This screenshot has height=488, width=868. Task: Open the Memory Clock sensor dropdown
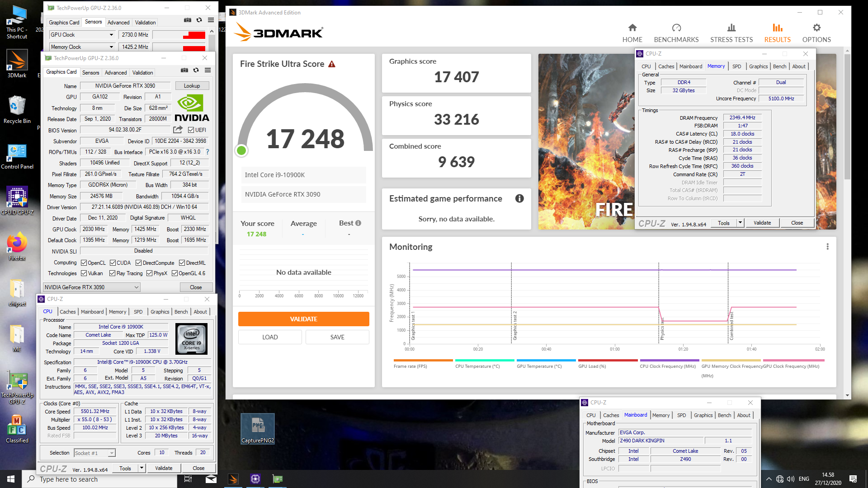coord(111,47)
